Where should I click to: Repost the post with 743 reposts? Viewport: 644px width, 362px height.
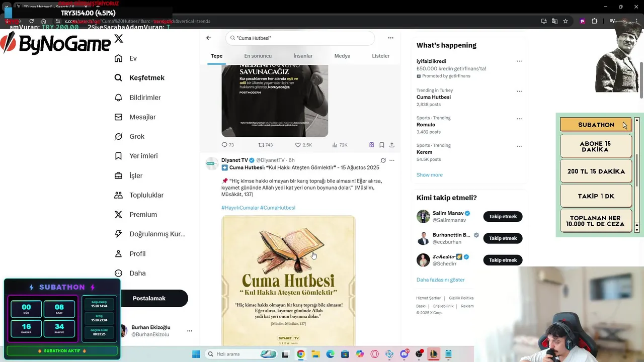(x=265, y=145)
